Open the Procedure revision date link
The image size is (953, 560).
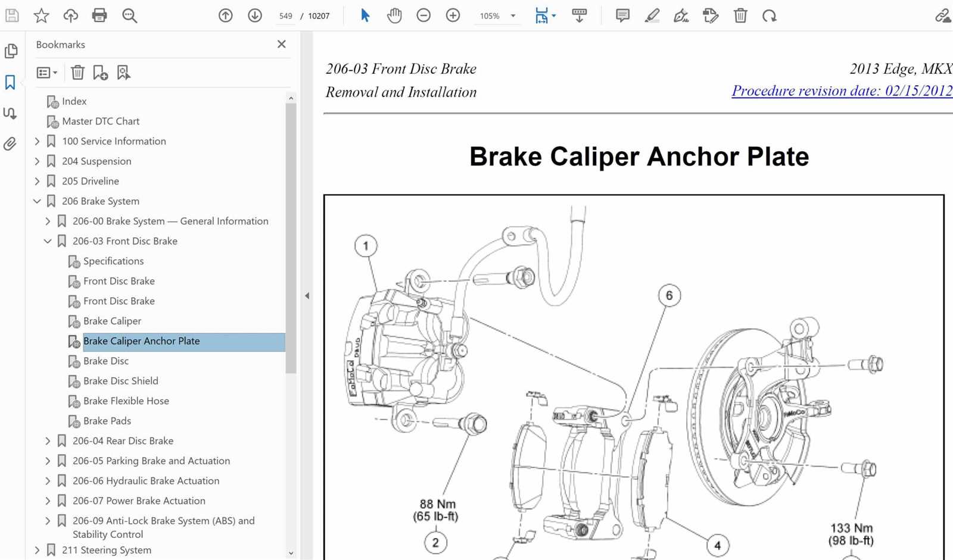coord(842,90)
